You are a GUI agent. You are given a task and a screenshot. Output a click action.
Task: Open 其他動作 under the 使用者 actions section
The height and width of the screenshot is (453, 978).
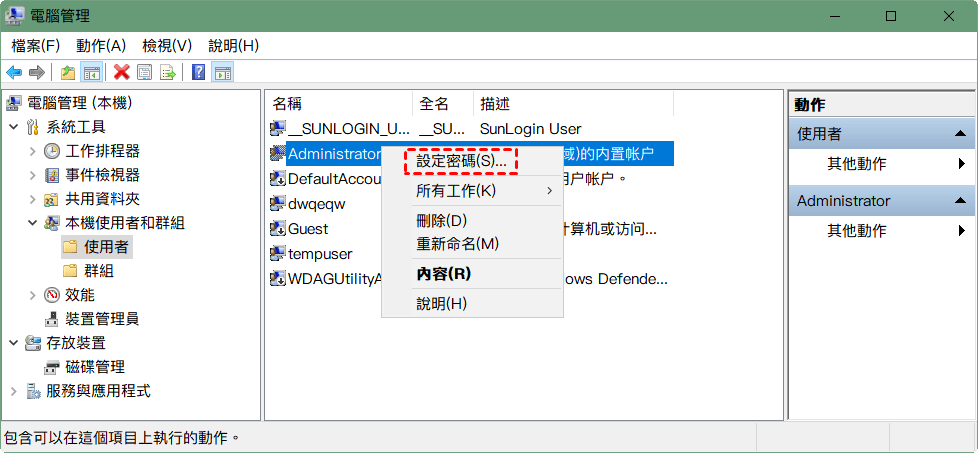tap(881, 164)
